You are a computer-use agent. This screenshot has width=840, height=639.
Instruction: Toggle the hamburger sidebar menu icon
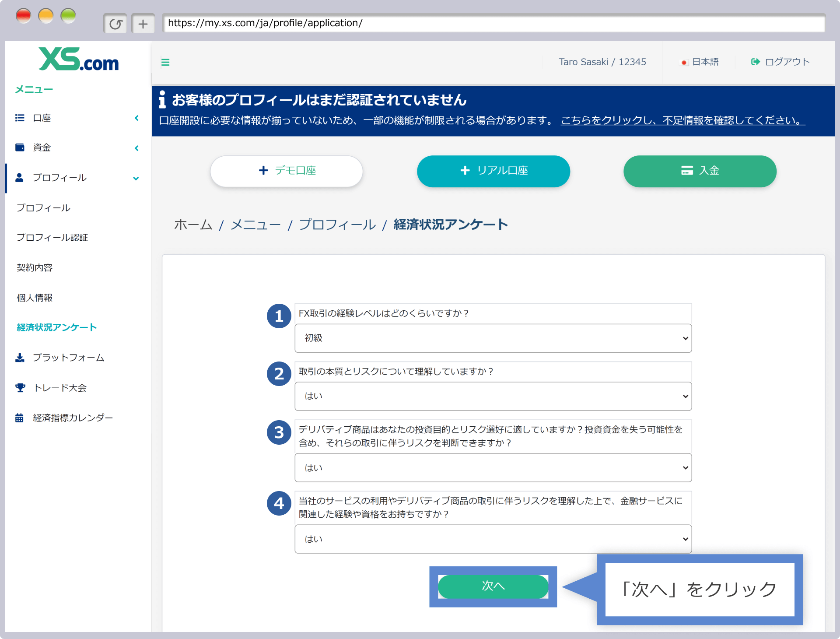(165, 62)
